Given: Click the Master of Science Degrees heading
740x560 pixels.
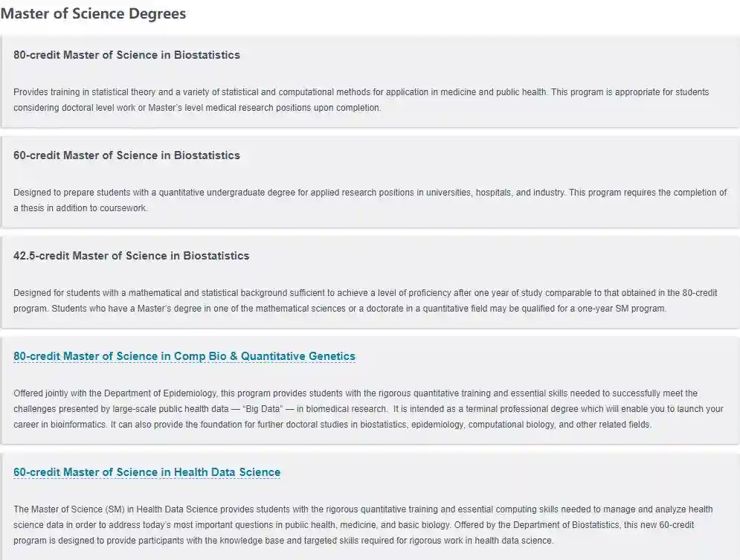Looking at the screenshot, I should [93, 14].
